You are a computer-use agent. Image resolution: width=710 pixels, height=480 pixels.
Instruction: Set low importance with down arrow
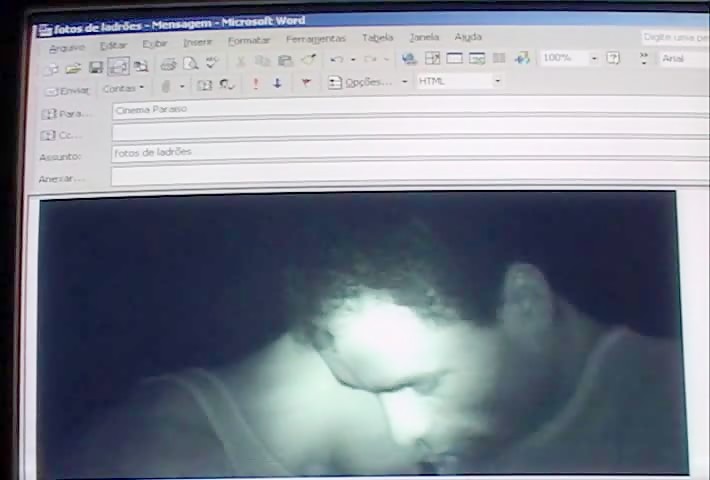[x=277, y=84]
